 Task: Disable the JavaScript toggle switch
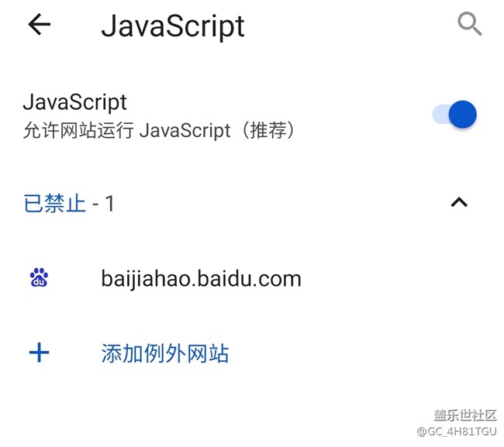point(454,115)
